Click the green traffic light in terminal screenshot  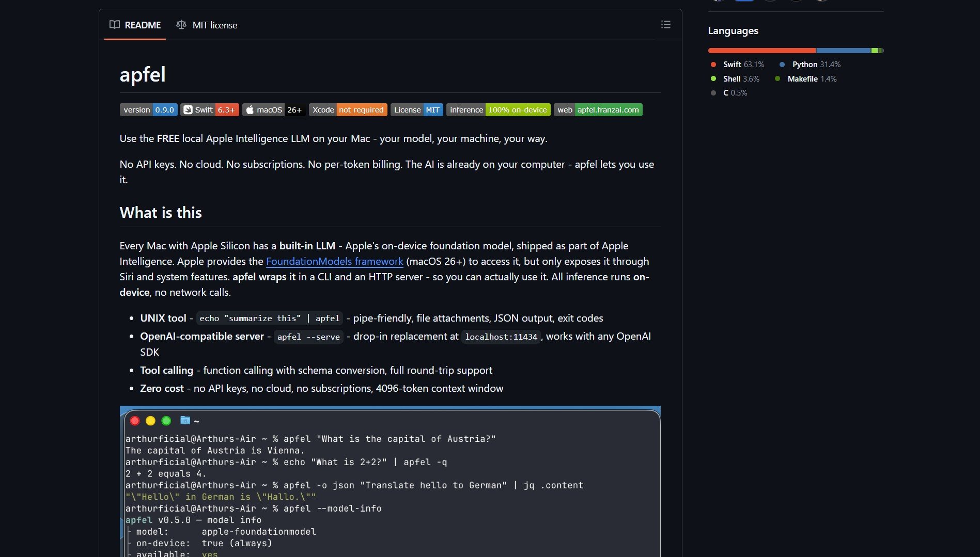(166, 421)
